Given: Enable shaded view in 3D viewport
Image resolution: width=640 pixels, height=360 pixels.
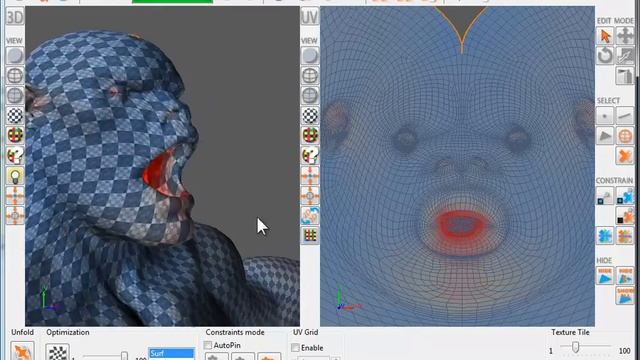Looking at the screenshot, I should [x=15, y=56].
